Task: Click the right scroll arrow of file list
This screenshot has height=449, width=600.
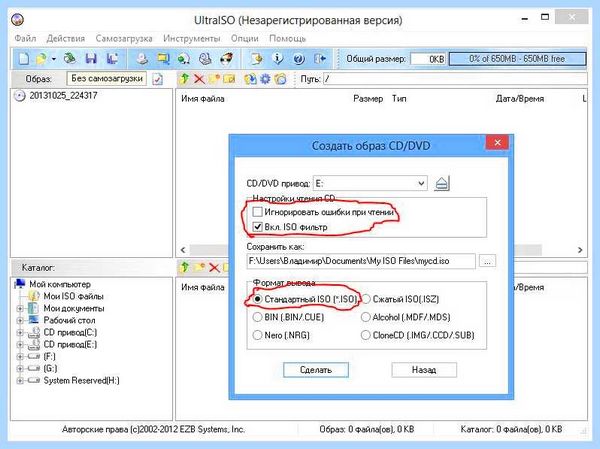Action: [x=580, y=250]
